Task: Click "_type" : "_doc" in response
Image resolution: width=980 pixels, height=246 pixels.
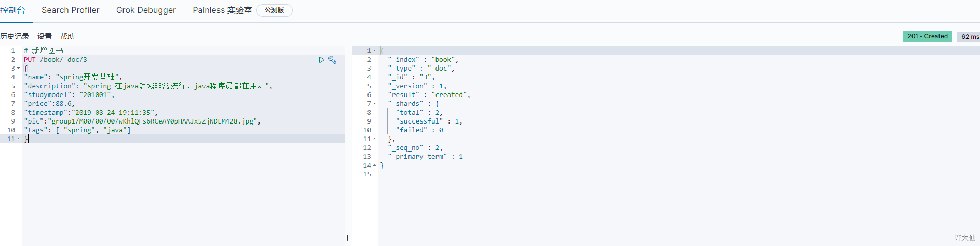Action: tap(421, 69)
